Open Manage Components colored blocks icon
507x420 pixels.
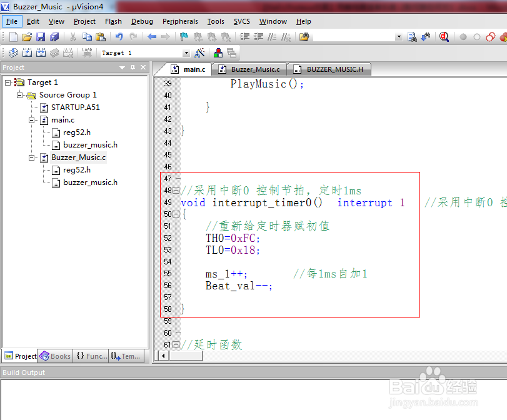218,52
